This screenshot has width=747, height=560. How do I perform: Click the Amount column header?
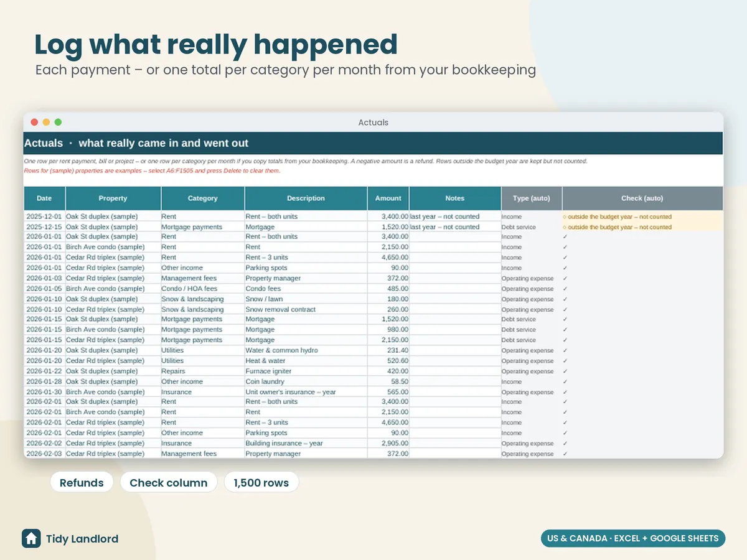click(x=388, y=198)
